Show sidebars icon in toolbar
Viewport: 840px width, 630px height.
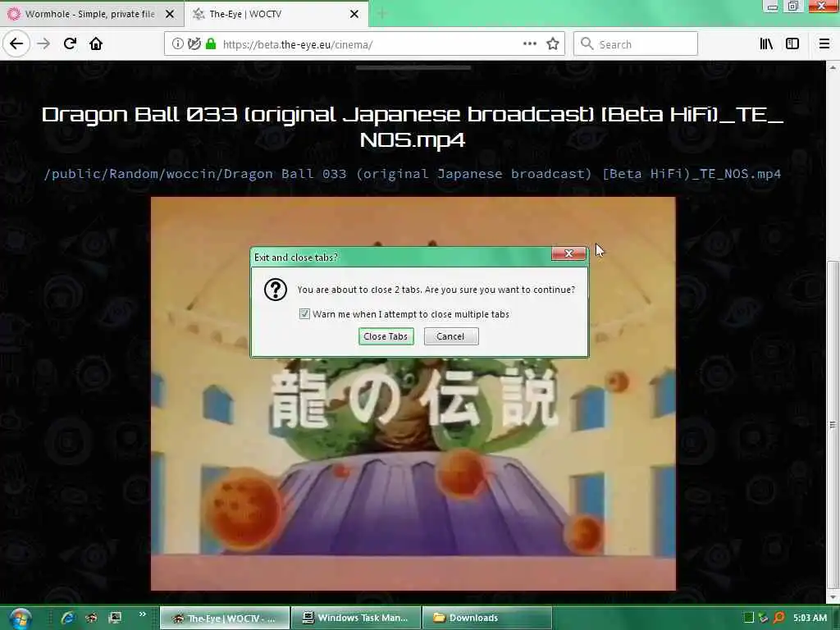(792, 44)
